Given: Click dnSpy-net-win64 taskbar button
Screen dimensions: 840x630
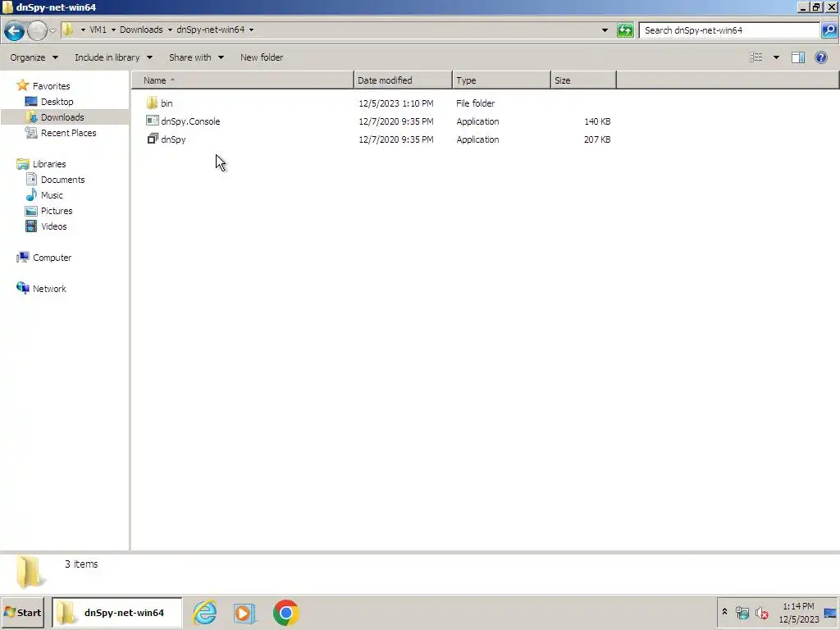Looking at the screenshot, I should (x=116, y=613).
